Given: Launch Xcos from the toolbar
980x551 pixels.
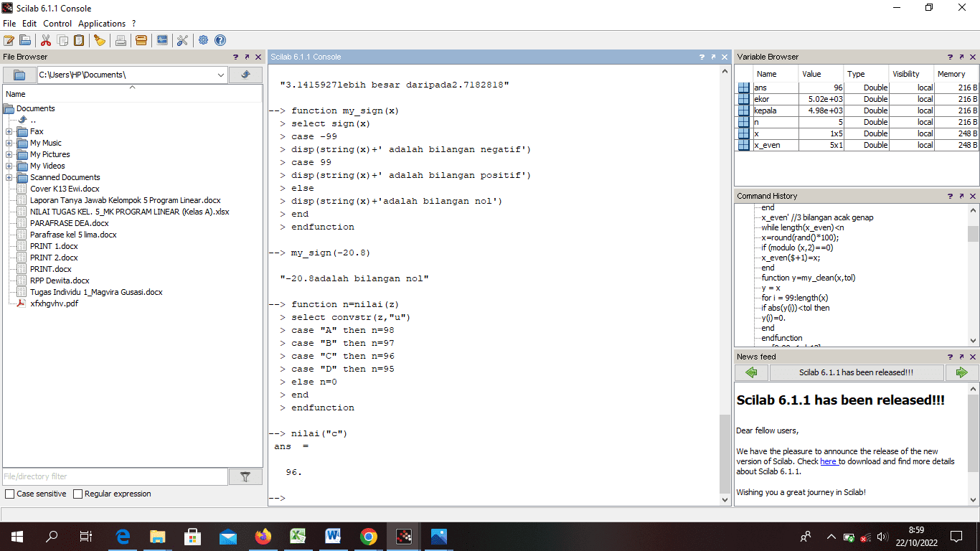Looking at the screenshot, I should (x=162, y=40).
